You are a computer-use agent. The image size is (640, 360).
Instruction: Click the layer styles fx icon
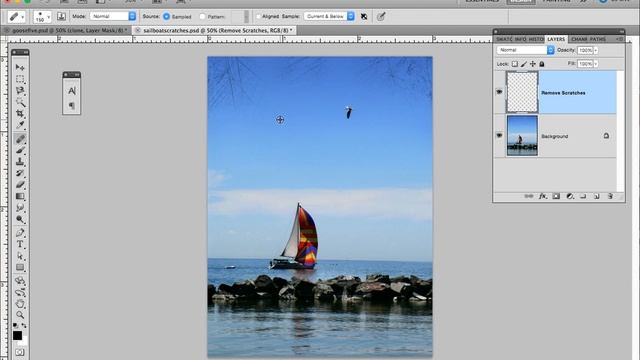[542, 196]
